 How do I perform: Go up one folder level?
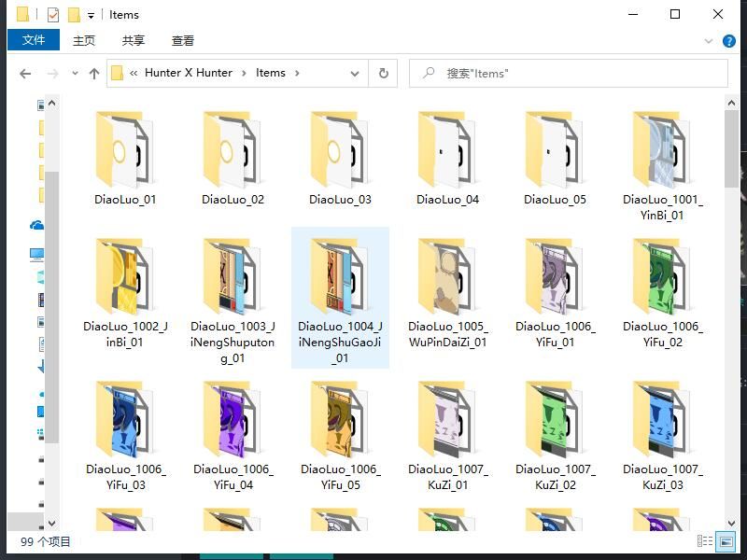pos(94,74)
